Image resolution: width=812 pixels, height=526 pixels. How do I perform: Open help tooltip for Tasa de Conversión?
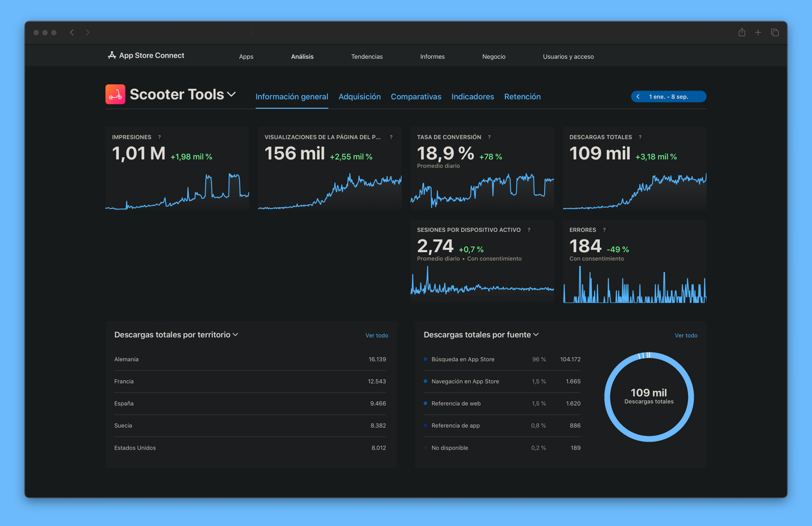tap(489, 137)
